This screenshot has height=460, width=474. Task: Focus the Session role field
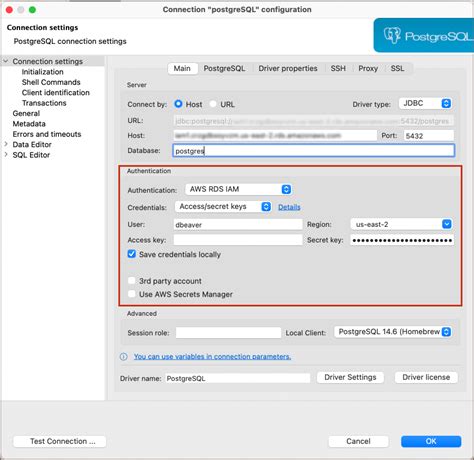pyautogui.click(x=228, y=333)
